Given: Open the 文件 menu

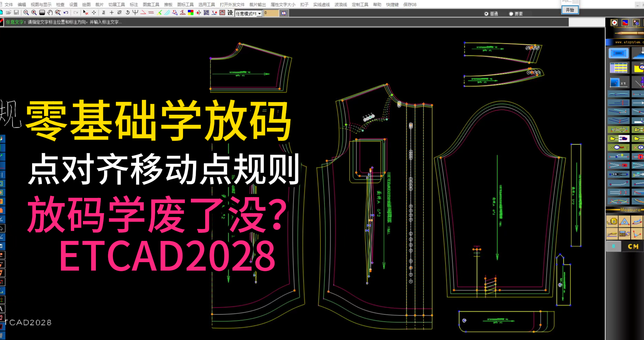Looking at the screenshot, I should pyautogui.click(x=9, y=4).
